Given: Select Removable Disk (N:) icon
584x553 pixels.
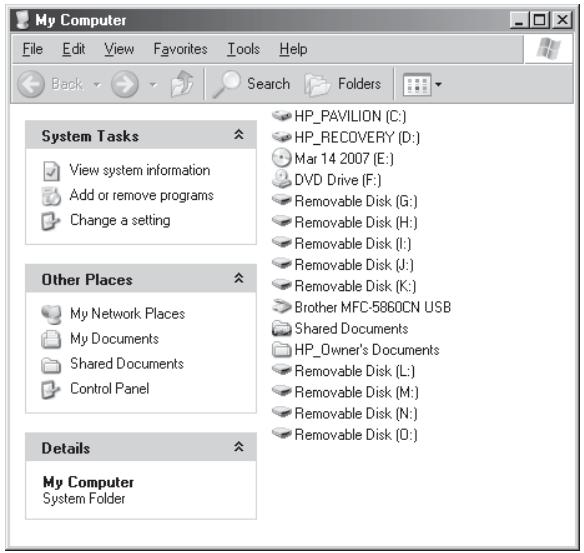Looking at the screenshot, I should [x=282, y=413].
